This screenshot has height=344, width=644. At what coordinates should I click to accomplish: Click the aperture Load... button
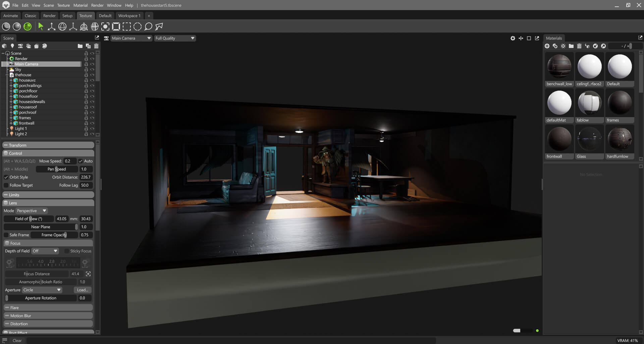point(83,290)
